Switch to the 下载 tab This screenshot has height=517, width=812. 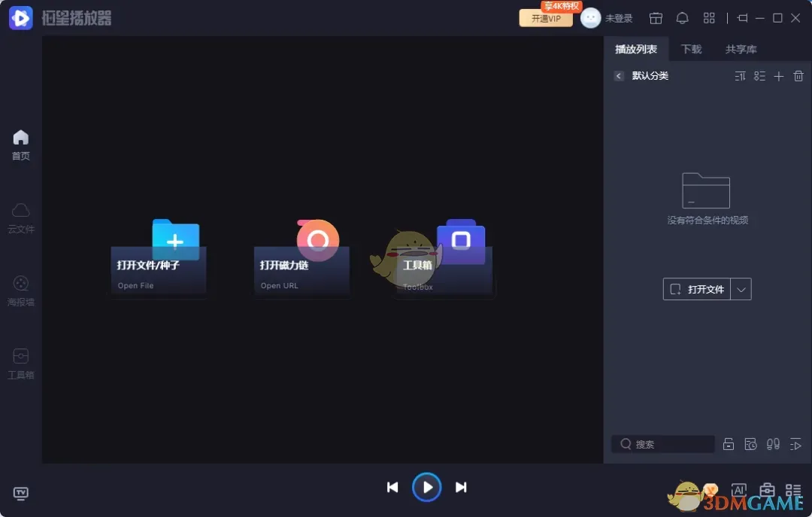691,49
